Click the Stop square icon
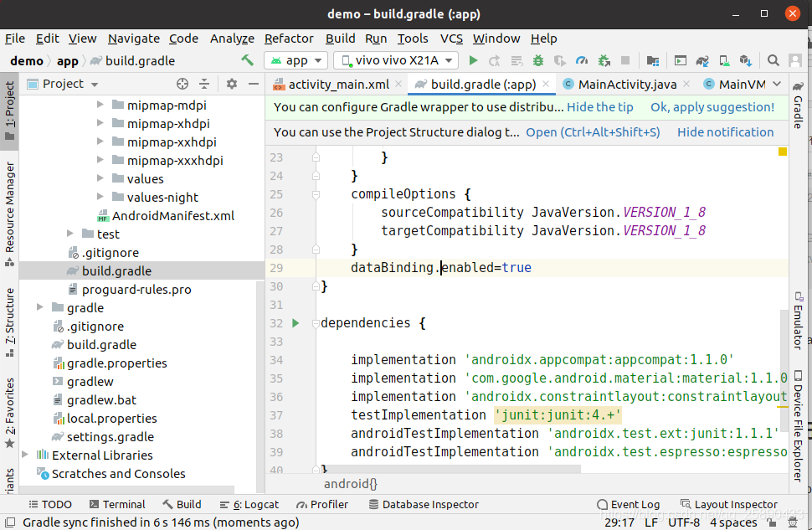Screen dimensions: 812x530 click(625, 60)
